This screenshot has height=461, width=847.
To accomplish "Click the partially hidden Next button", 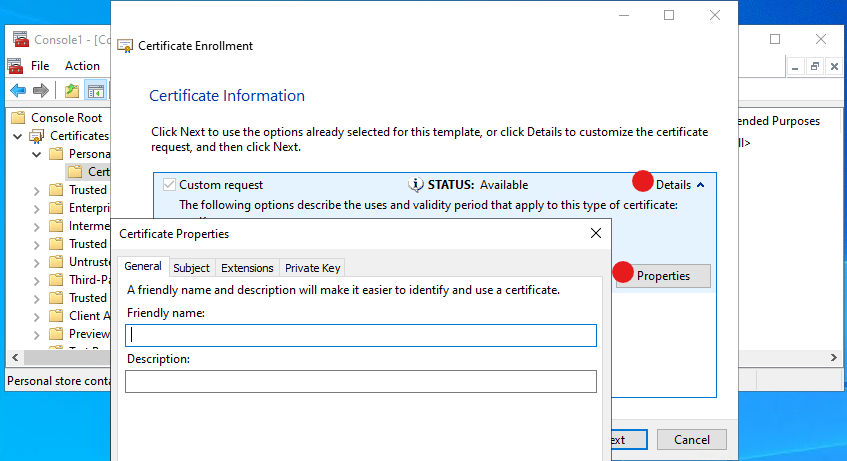I will coord(629,440).
